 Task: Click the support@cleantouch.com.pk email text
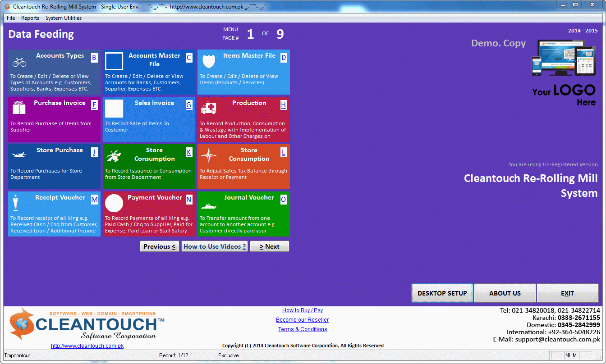coord(558,339)
